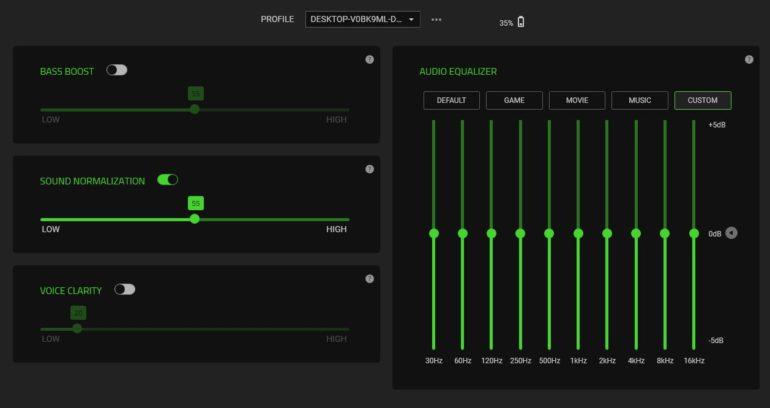This screenshot has width=770, height=408.
Task: Open the Profile dropdown list
Action: [x=362, y=19]
